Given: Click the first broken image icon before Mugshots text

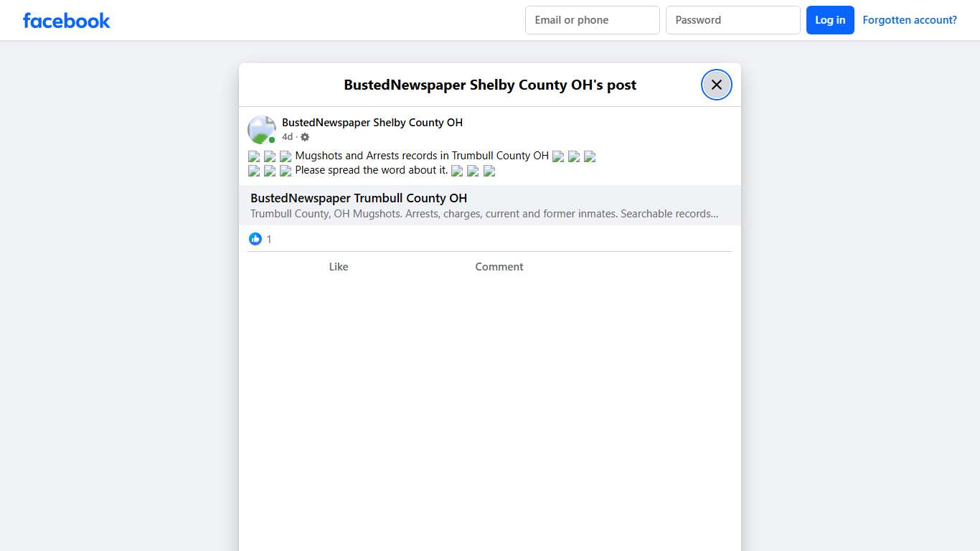Looking at the screenshot, I should click(254, 156).
